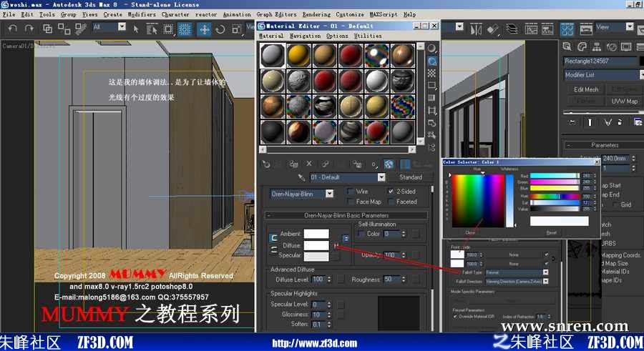Viewport: 644px width, 351px height.
Task: Click the Glossiness value field
Action: (x=318, y=315)
